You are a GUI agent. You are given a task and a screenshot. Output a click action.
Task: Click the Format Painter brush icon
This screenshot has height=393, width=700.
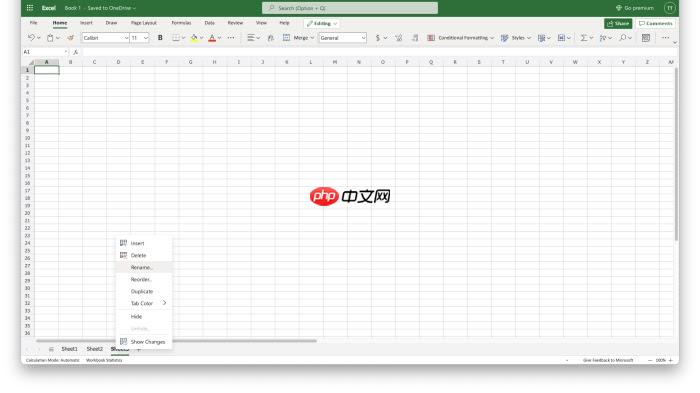pyautogui.click(x=71, y=38)
